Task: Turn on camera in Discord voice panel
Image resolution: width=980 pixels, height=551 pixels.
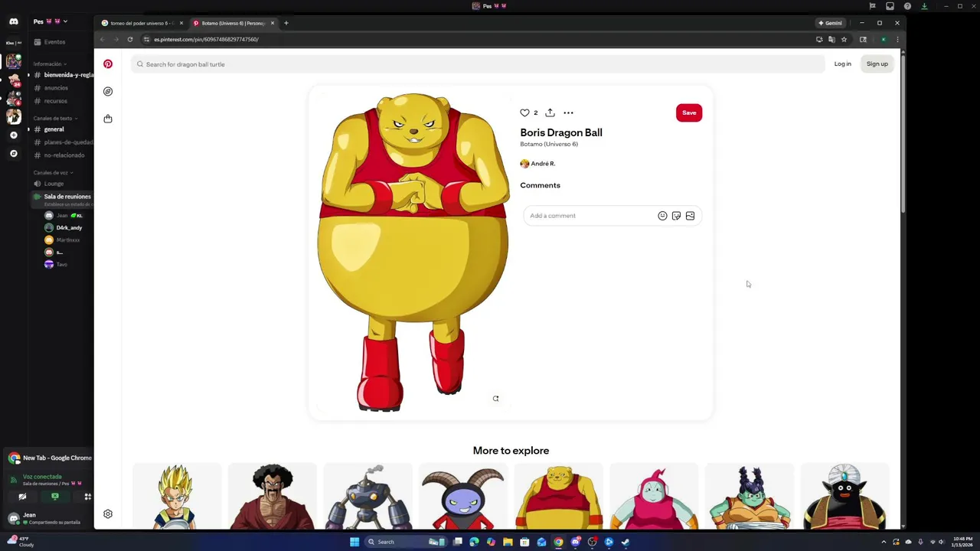Action: tap(22, 497)
